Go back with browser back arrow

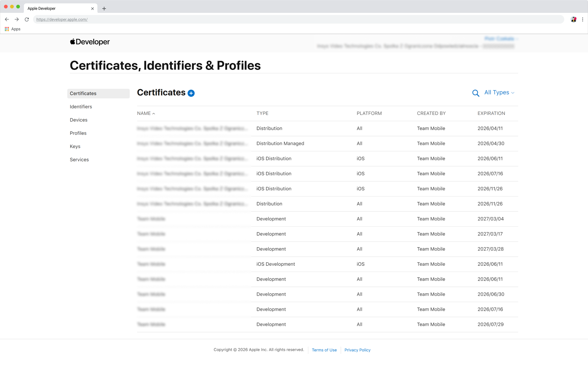point(7,19)
